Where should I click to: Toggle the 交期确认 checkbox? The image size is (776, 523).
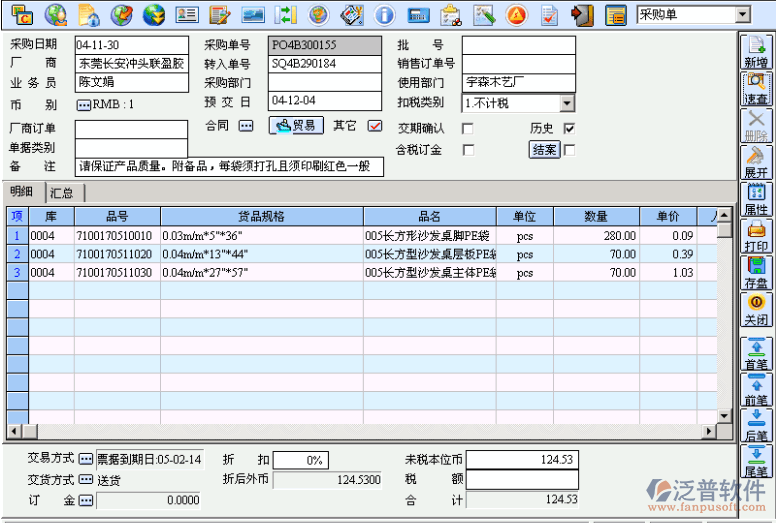[467, 129]
